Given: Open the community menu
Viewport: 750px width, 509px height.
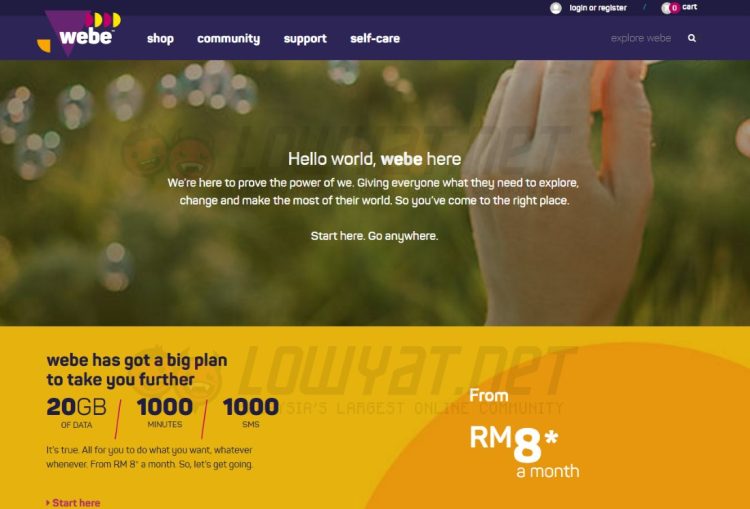Looking at the screenshot, I should [229, 39].
